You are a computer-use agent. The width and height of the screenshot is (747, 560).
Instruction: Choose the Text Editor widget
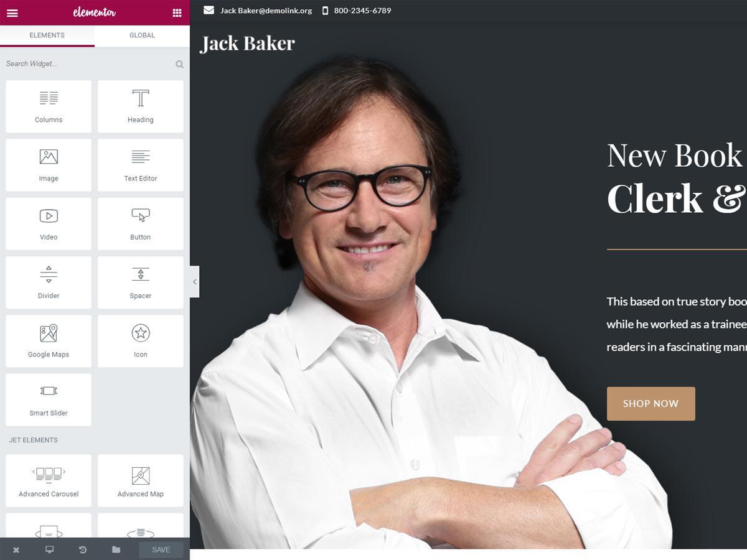141,165
